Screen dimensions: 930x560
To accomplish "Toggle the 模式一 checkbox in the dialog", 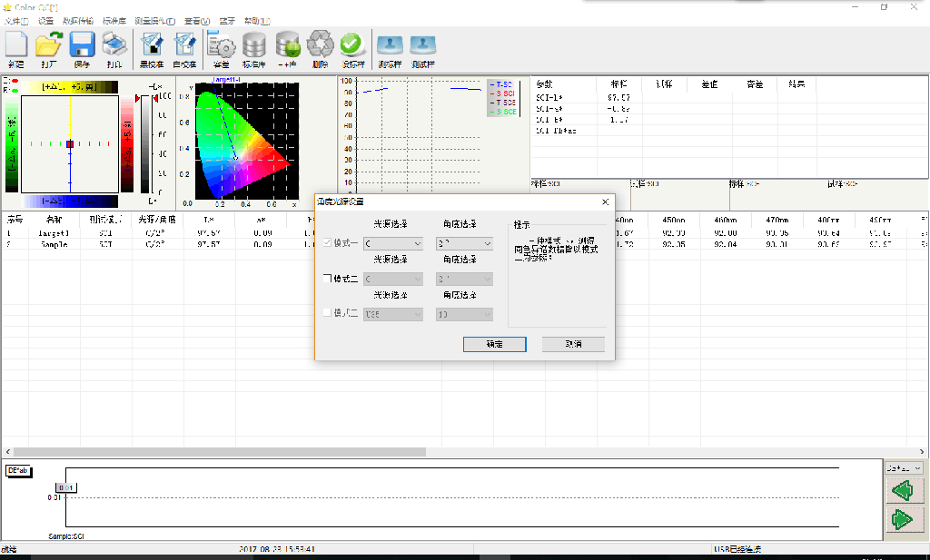I will click(328, 243).
